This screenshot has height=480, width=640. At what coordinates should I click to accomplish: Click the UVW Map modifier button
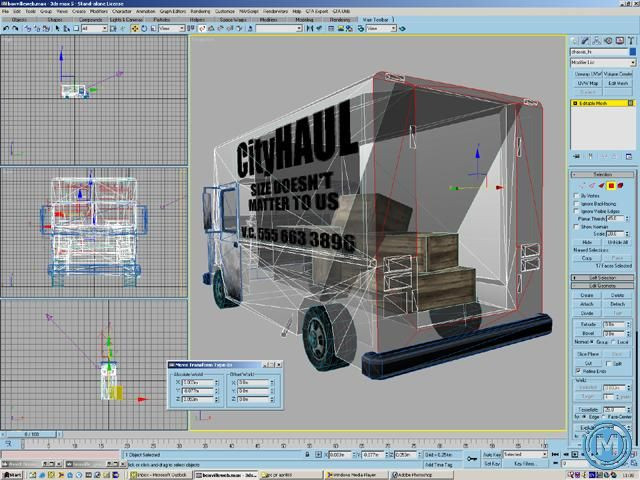coord(588,83)
